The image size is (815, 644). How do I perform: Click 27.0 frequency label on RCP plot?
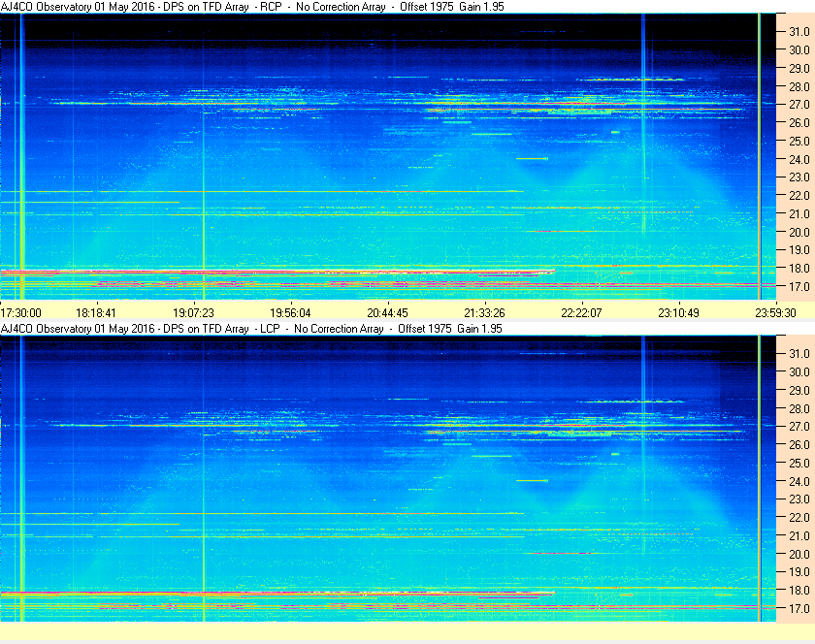point(799,105)
